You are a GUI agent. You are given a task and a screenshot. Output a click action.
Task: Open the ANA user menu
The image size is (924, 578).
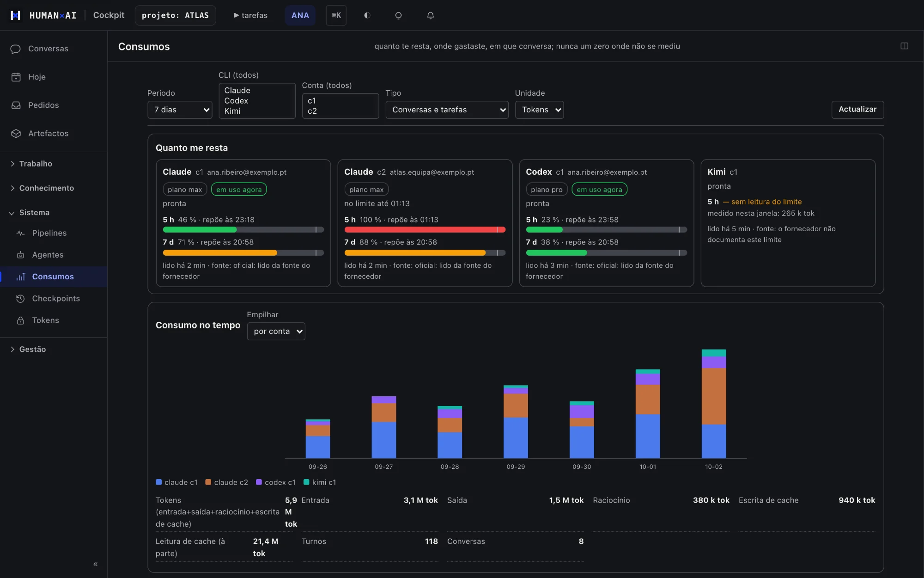tap(300, 15)
